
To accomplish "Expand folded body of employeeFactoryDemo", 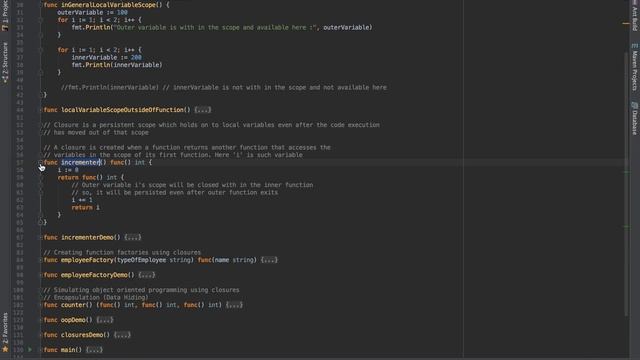I will [147, 275].
